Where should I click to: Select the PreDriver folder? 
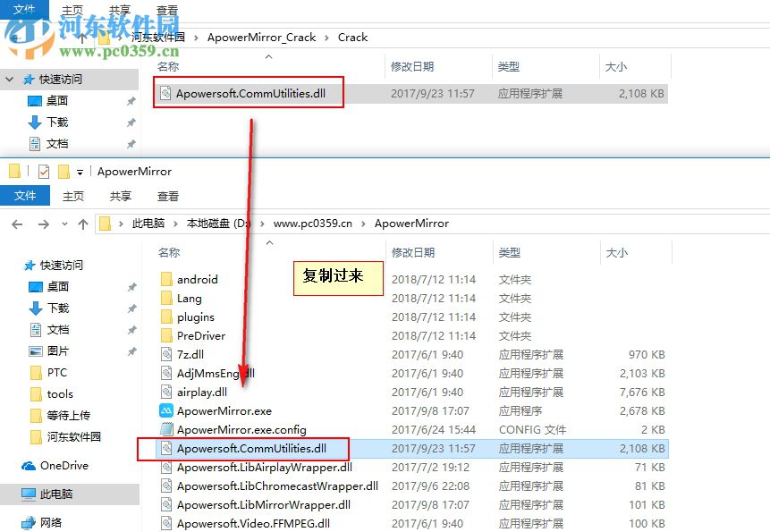click(201, 335)
